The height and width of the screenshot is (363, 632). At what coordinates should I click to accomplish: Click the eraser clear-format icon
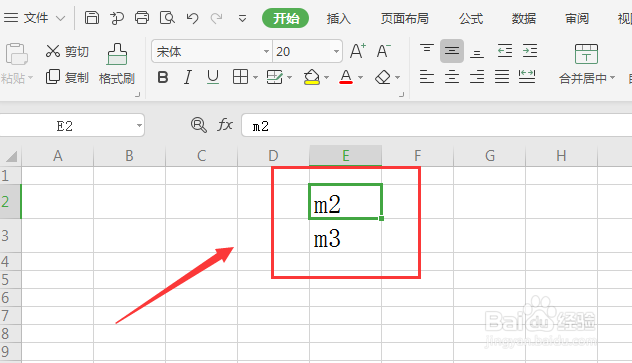(383, 77)
